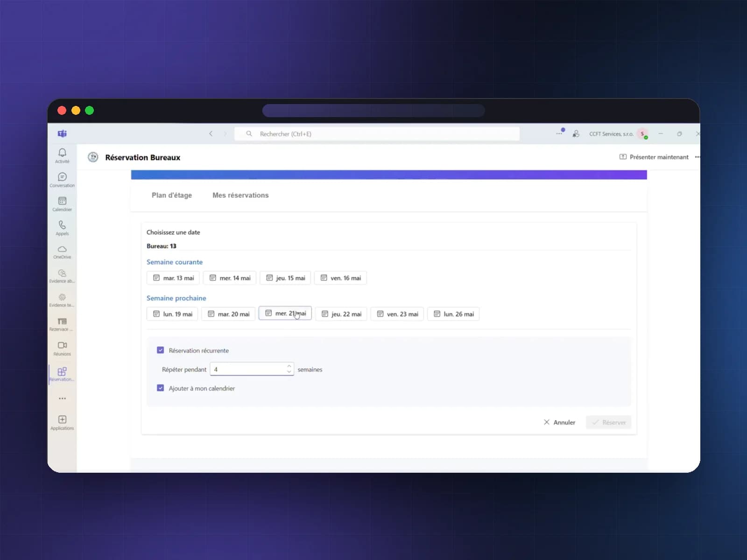Open Applications store in sidebar

[62, 423]
